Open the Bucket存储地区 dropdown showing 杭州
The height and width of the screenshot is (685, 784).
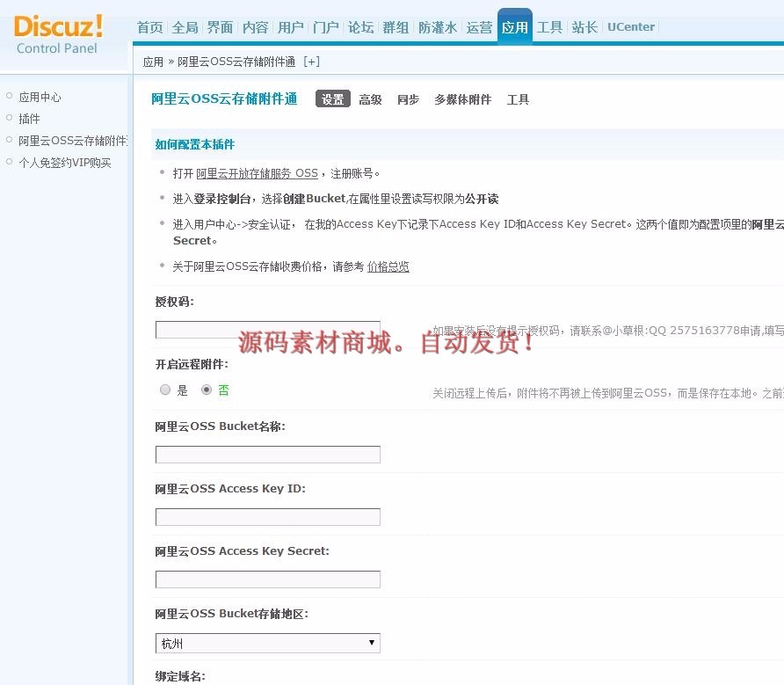tap(267, 644)
